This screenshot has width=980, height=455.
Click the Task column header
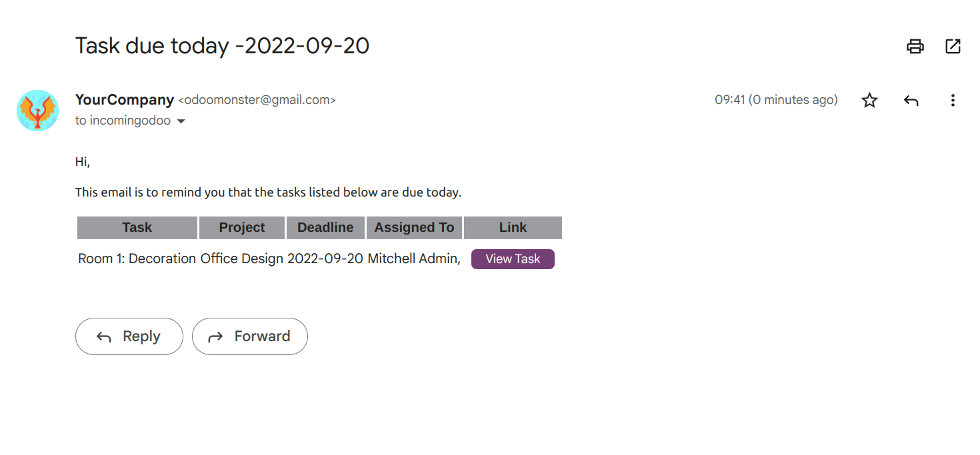click(x=137, y=228)
